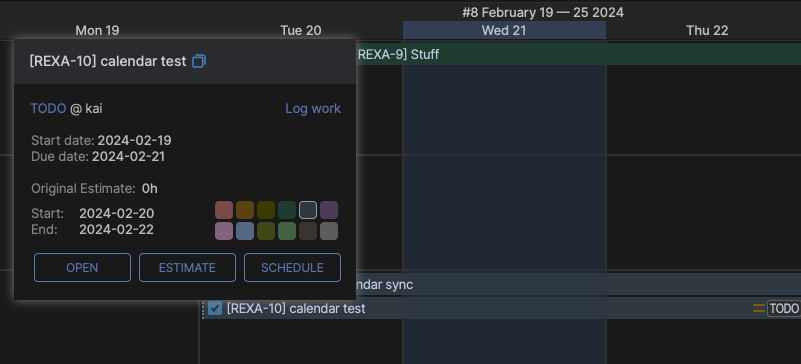Image resolution: width=801 pixels, height=364 pixels.
Task: Click the Start value 2024-02-20
Action: point(116,213)
